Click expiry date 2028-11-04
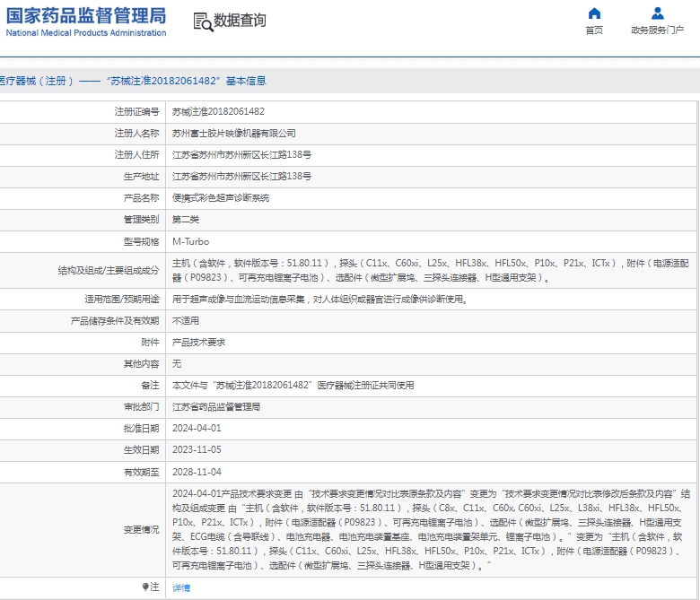Viewport: 700px width, 600px height. point(197,472)
